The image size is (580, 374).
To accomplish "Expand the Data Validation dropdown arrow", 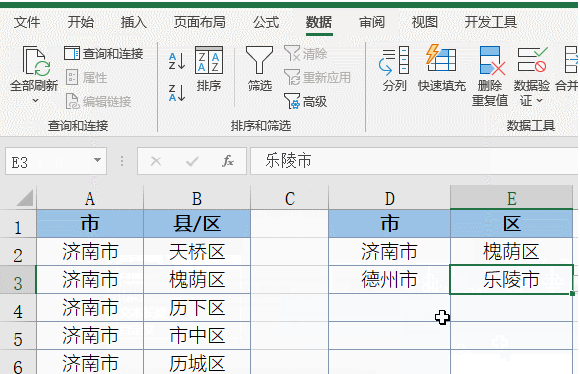I will pyautogui.click(x=539, y=101).
